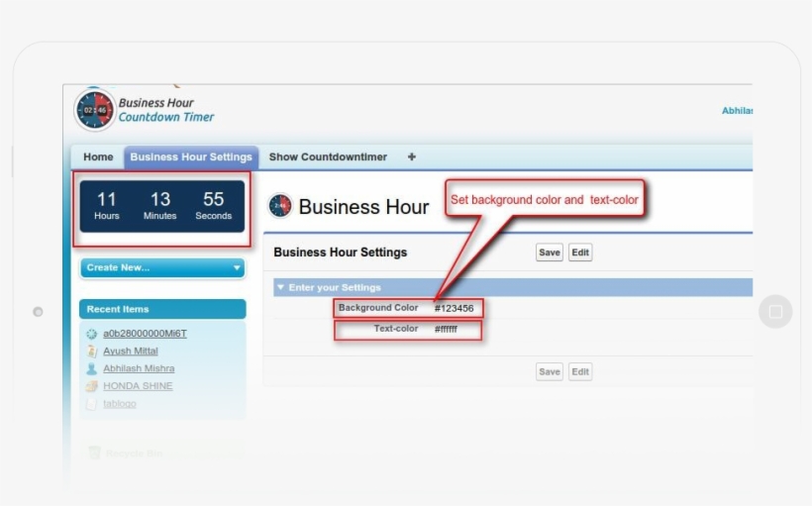Open the Ayush Mittal recent item
Viewport: 812px width, 506px height.
(x=131, y=352)
